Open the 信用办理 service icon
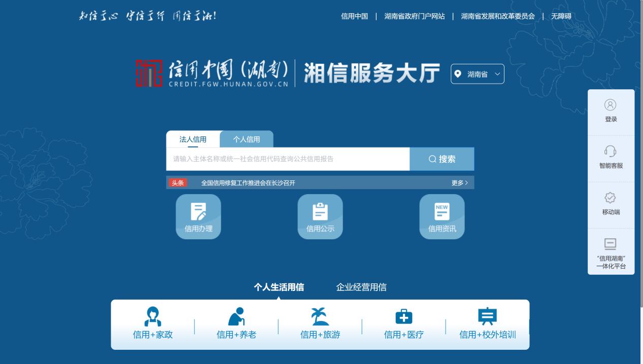 coord(198,216)
